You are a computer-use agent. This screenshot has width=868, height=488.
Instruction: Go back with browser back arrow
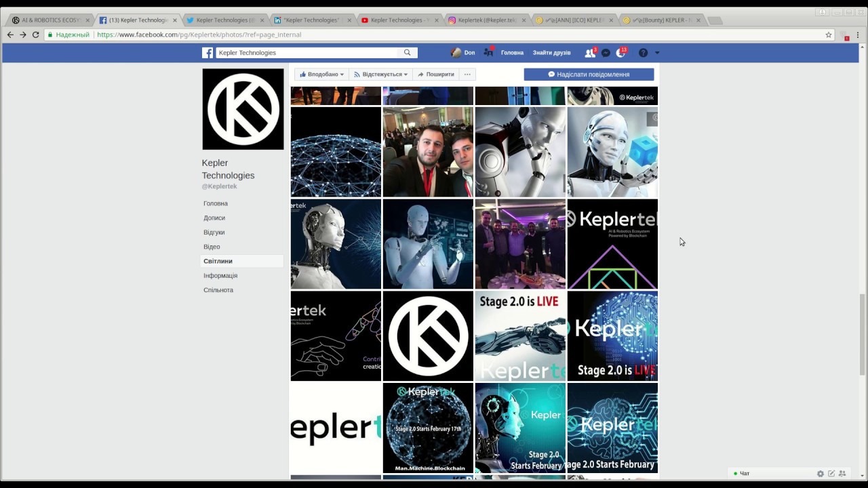(10, 35)
